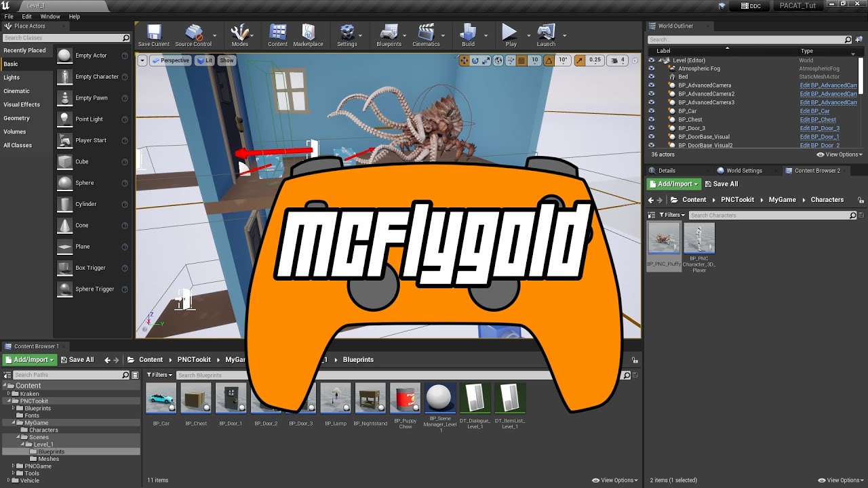The image size is (868, 488).
Task: Open rotation snap angle 10° dropdown
Action: [x=563, y=60]
